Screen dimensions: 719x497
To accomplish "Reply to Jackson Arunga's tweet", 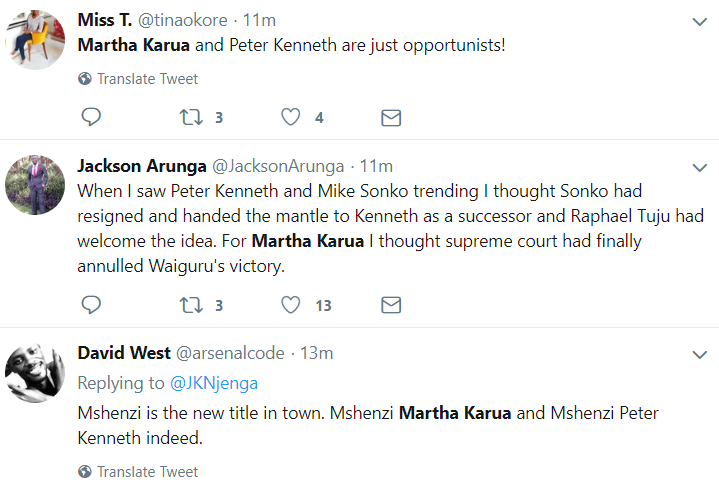I will point(90,305).
